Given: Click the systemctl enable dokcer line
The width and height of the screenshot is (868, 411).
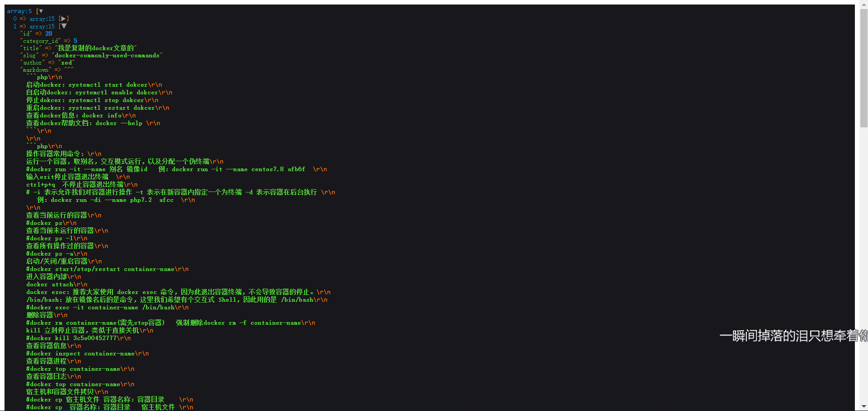Looking at the screenshot, I should pyautogui.click(x=99, y=93).
